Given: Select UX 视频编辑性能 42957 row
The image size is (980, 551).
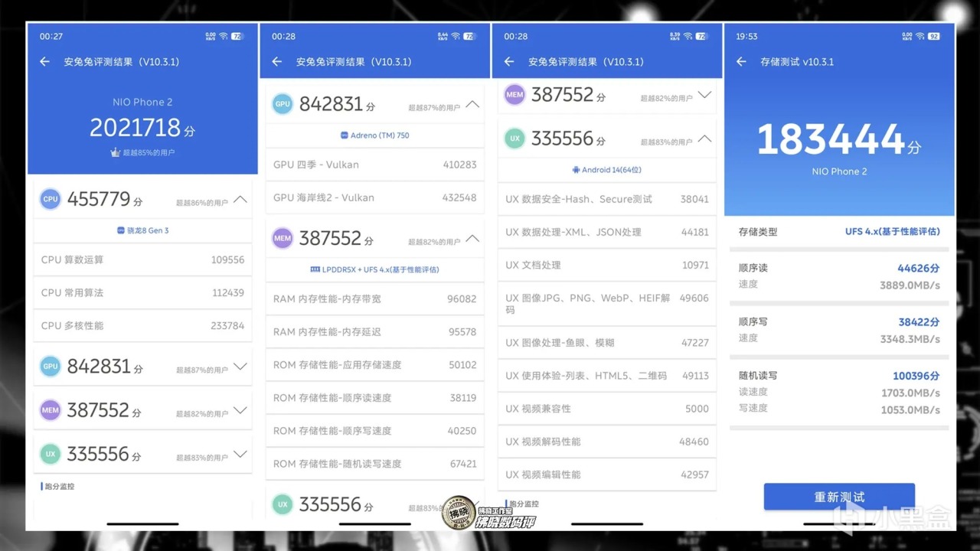Looking at the screenshot, I should click(x=607, y=474).
